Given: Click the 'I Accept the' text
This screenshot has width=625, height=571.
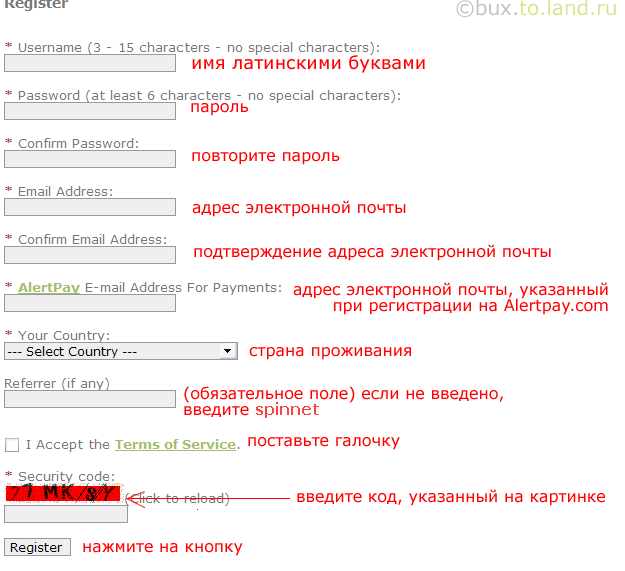Looking at the screenshot, I should pyautogui.click(x=68, y=444).
